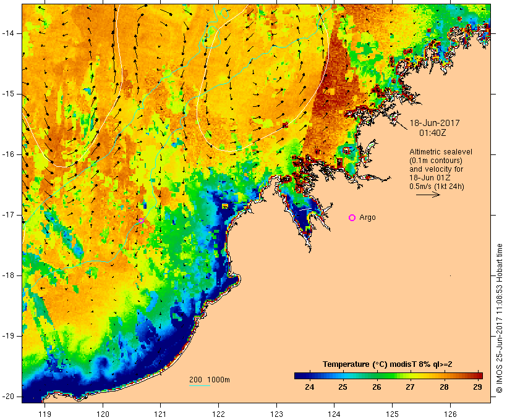Click the latitude axis label '-14'
The height and width of the screenshot is (420, 507).
pos(8,33)
